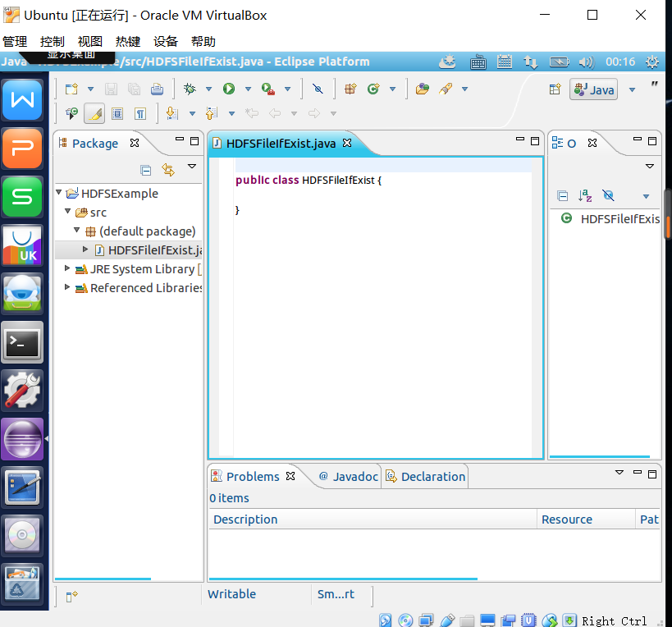Close the HDFSFileIfExist.java editor tab
The height and width of the screenshot is (627, 672).
tap(347, 143)
